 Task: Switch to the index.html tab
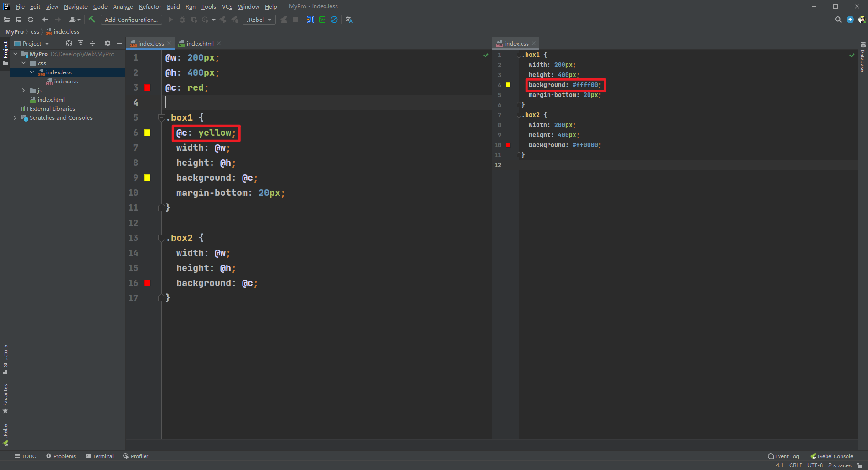point(200,43)
